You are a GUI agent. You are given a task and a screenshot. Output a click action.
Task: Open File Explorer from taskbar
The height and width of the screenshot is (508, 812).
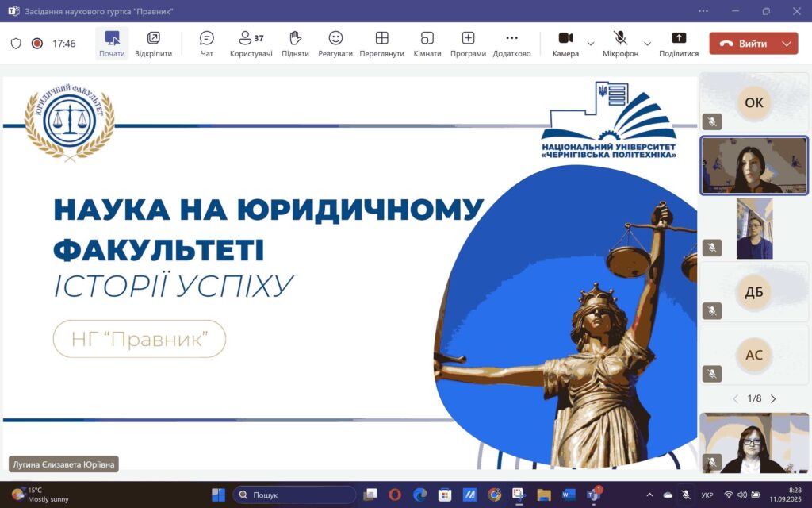click(544, 495)
